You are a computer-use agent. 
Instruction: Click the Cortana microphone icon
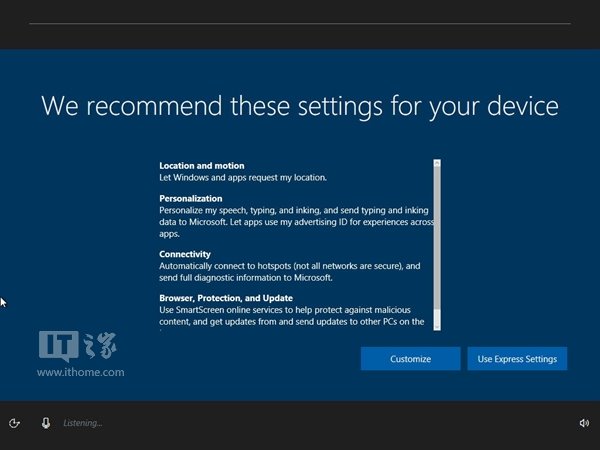[46, 423]
